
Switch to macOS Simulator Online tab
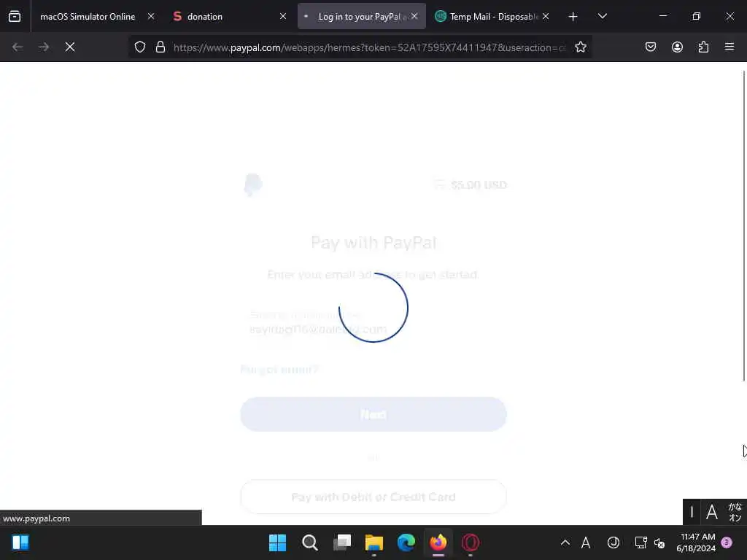tap(88, 16)
